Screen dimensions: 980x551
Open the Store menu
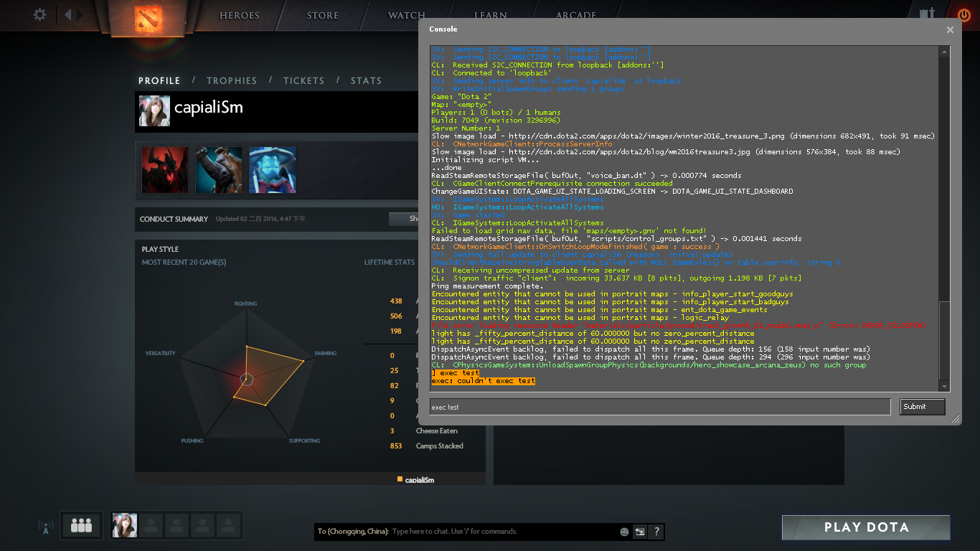[322, 15]
